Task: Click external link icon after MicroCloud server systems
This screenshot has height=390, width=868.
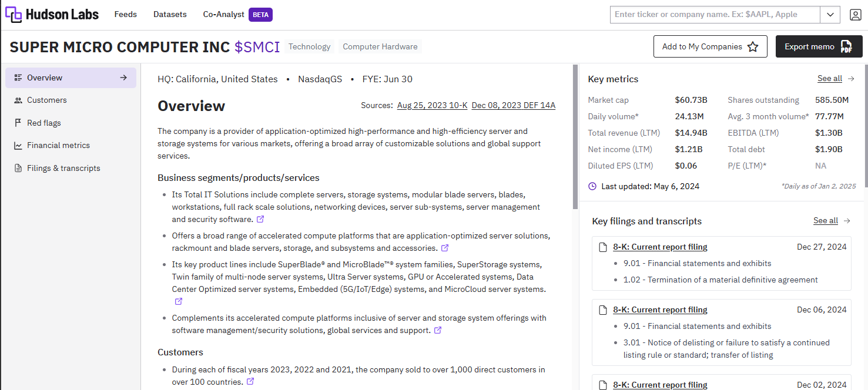Action: (x=179, y=301)
